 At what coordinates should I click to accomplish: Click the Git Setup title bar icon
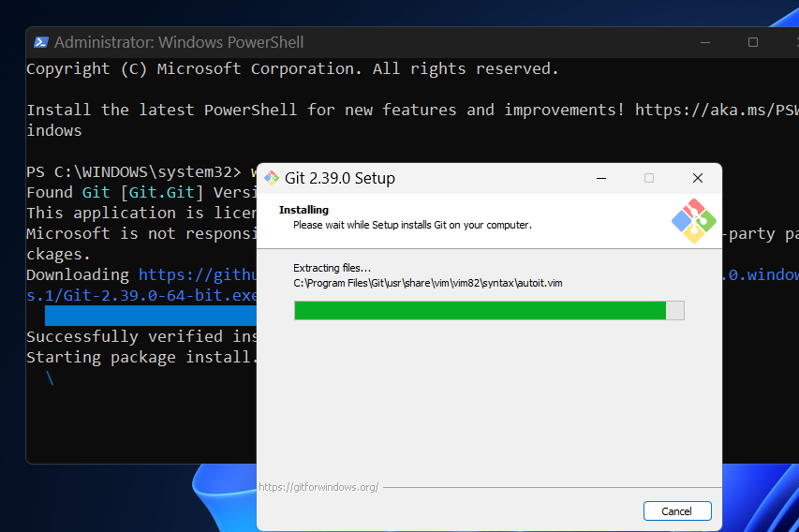click(x=272, y=178)
